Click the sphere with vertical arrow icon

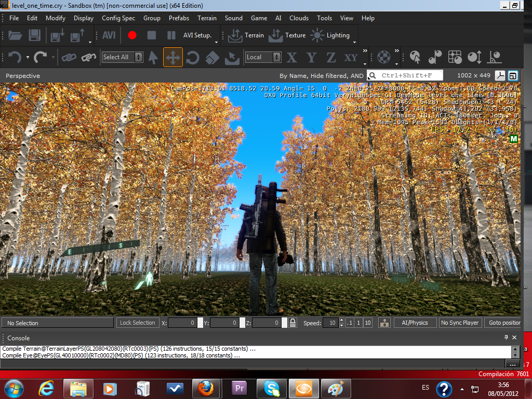(x=474, y=57)
